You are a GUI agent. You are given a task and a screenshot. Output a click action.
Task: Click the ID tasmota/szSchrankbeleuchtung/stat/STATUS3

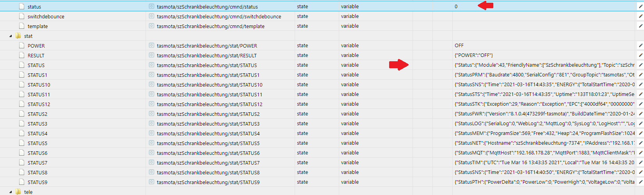coord(208,124)
